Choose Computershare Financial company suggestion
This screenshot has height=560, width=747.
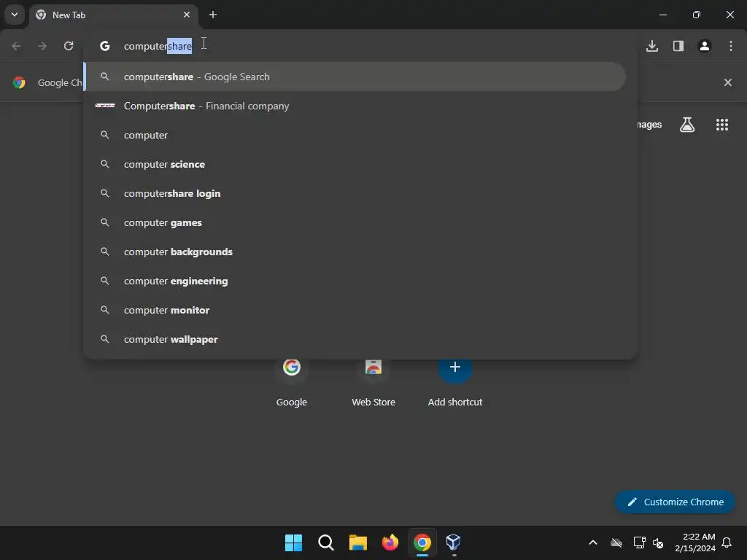[355, 106]
